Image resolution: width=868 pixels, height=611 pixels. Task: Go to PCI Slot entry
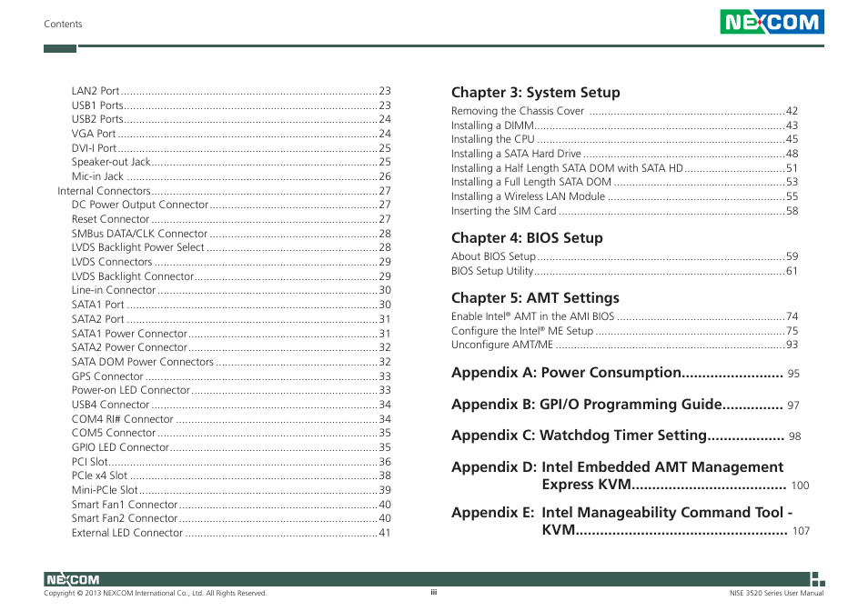coord(231,461)
